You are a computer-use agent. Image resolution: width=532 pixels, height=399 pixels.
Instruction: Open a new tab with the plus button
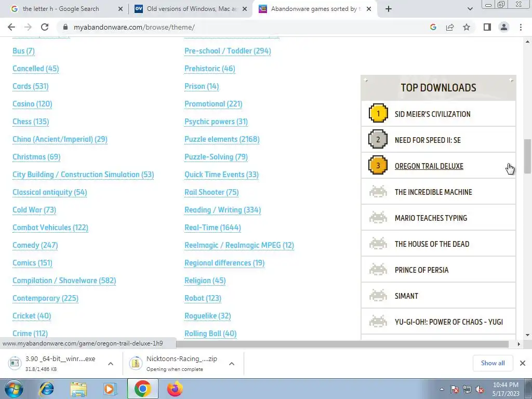389,9
